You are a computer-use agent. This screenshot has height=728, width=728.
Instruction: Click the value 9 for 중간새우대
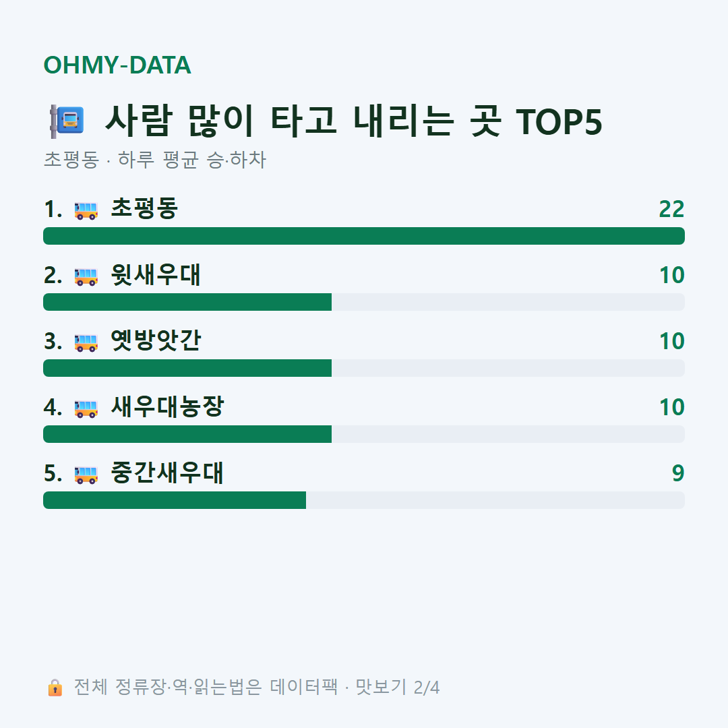(x=678, y=474)
